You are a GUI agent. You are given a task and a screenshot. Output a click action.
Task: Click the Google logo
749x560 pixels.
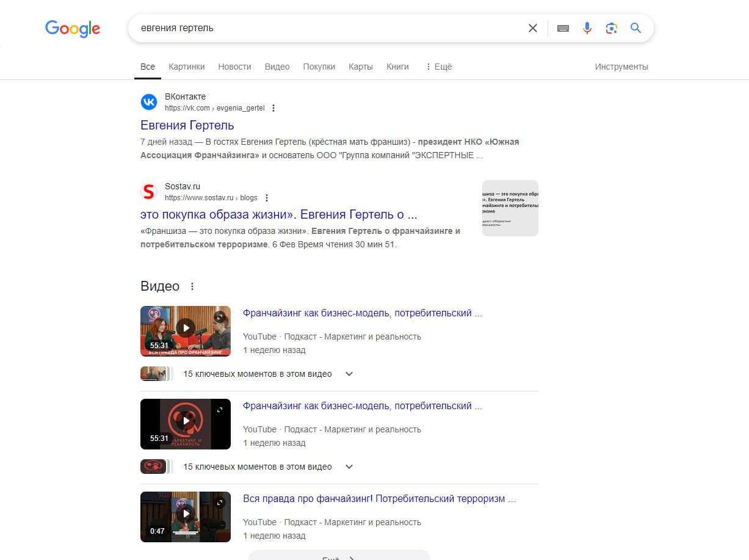(73, 29)
